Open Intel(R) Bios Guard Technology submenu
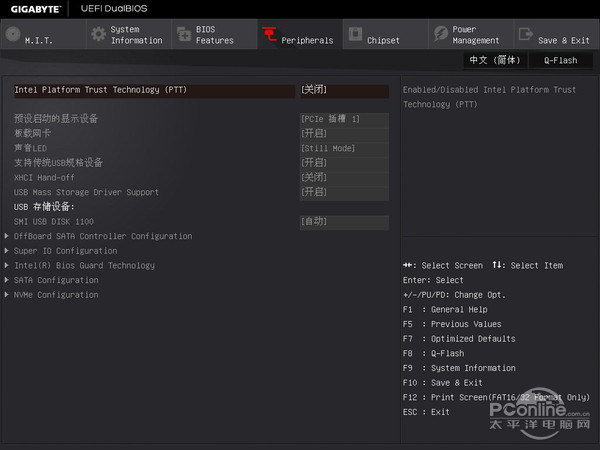 (84, 265)
